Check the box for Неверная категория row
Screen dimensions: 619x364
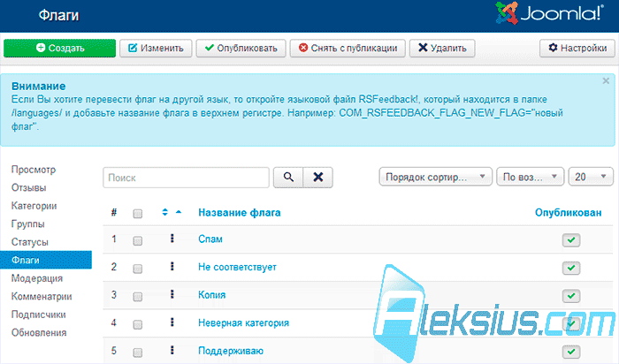137,324
